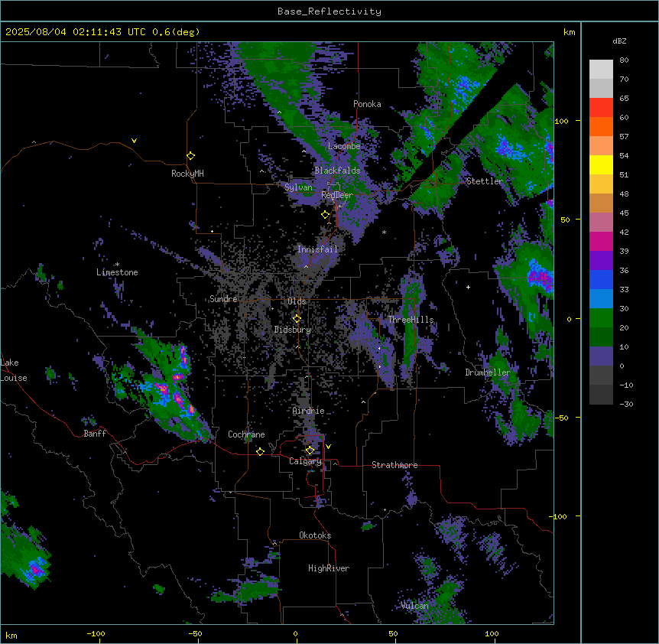Click the 65 dBZ red legend swatch

click(601, 107)
